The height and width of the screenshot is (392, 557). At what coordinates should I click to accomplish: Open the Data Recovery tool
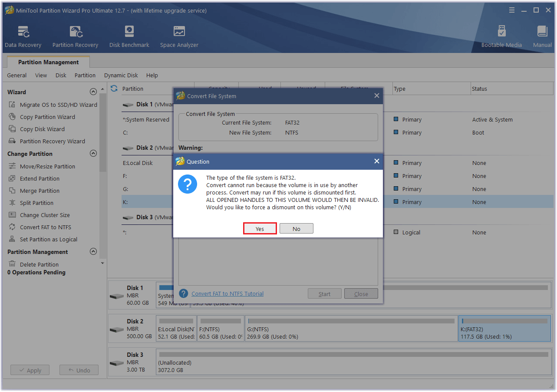pos(23,37)
